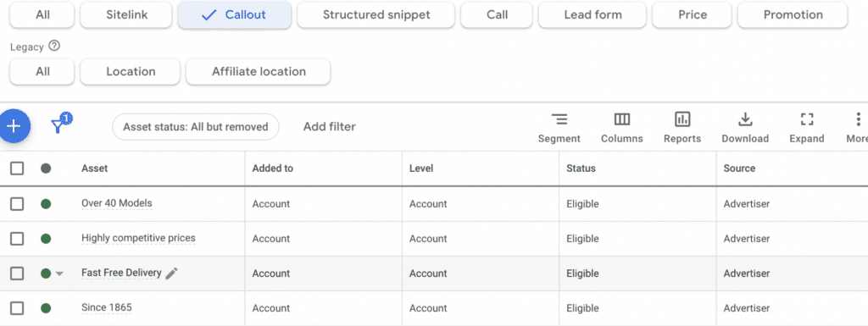This screenshot has height=326, width=868.
Task: Check the Fast Free Delivery row checkbox
Action: (x=17, y=274)
